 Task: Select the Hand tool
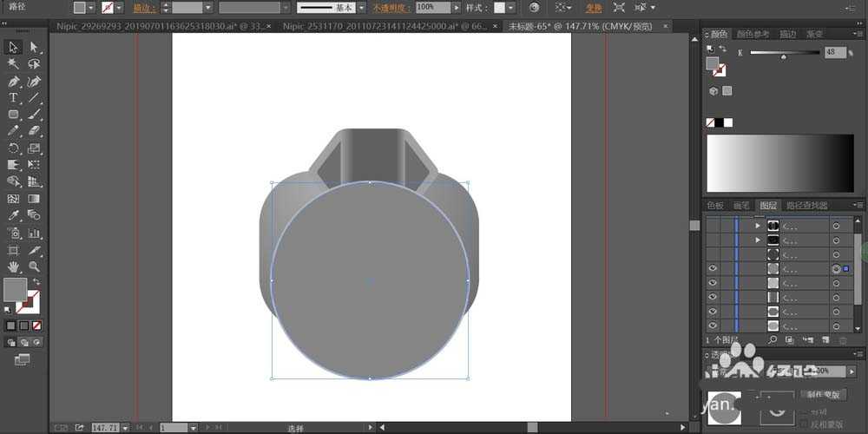[x=14, y=266]
